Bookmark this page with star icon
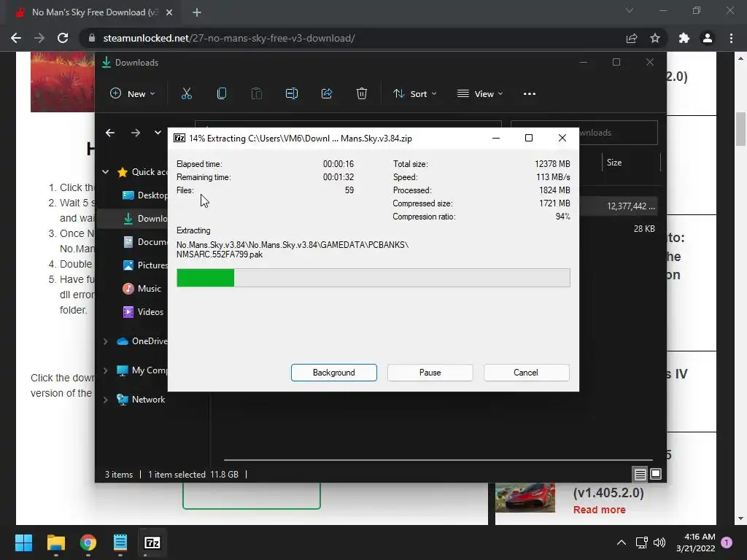Image resolution: width=747 pixels, height=560 pixels. (655, 38)
